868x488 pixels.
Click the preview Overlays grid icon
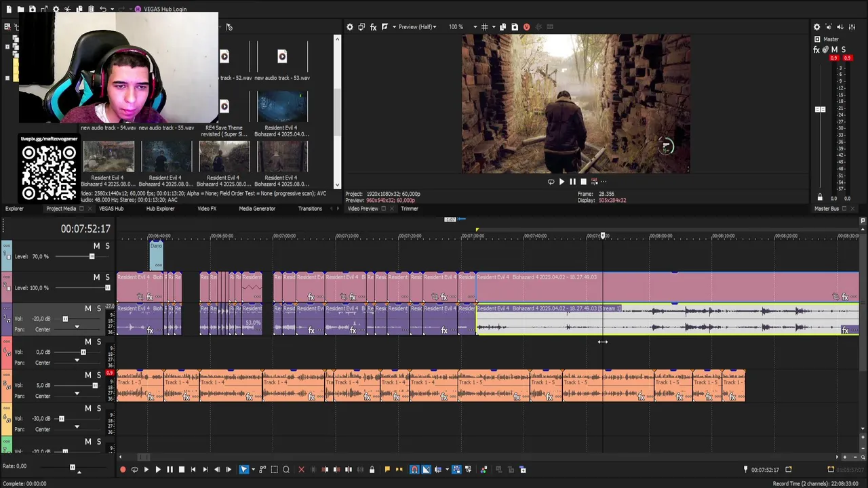point(484,27)
